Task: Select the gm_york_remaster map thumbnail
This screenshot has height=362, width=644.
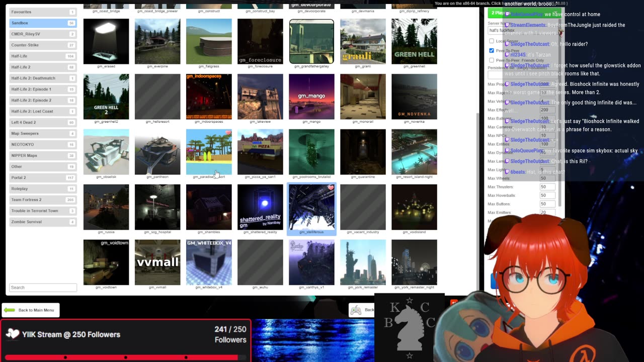Action: click(363, 262)
